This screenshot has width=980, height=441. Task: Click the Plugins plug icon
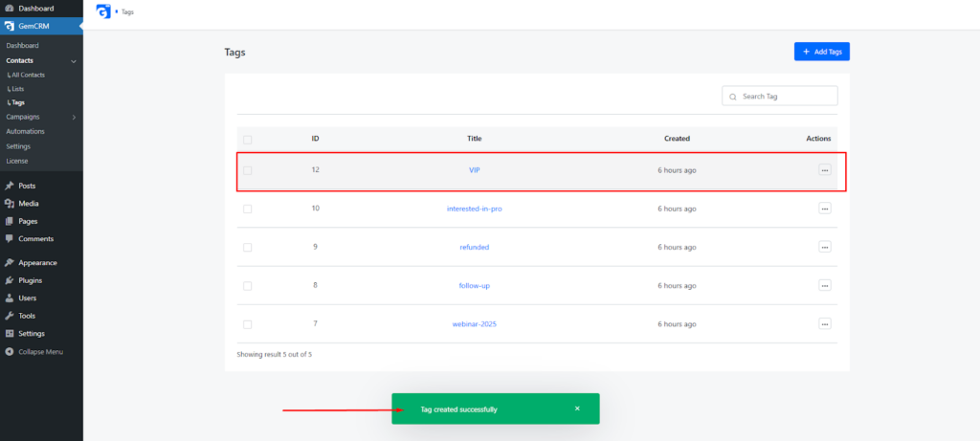point(10,280)
